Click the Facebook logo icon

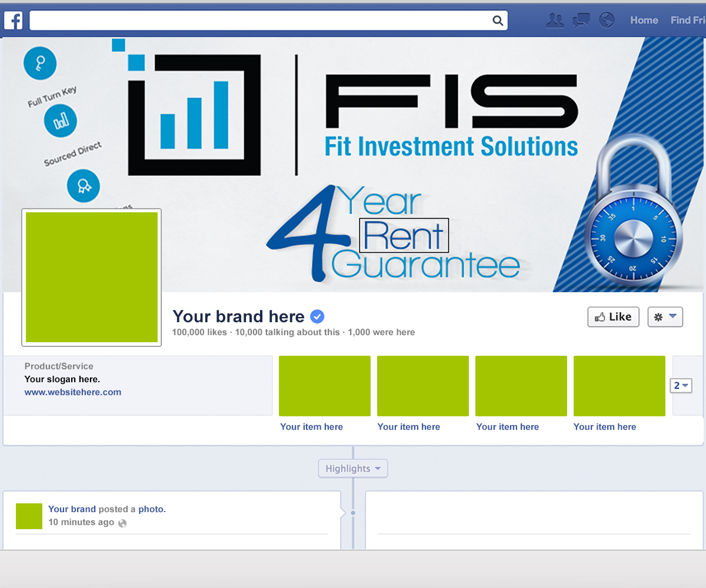point(13,21)
